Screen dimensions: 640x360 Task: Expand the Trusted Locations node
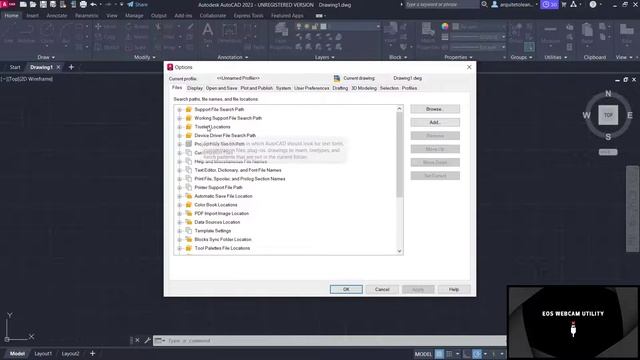pyautogui.click(x=179, y=127)
